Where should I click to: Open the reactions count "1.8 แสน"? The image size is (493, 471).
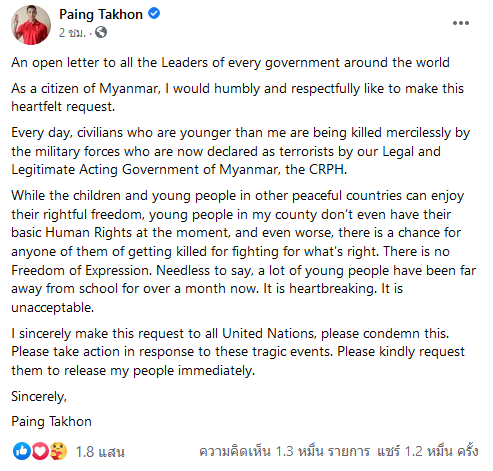pos(100,452)
